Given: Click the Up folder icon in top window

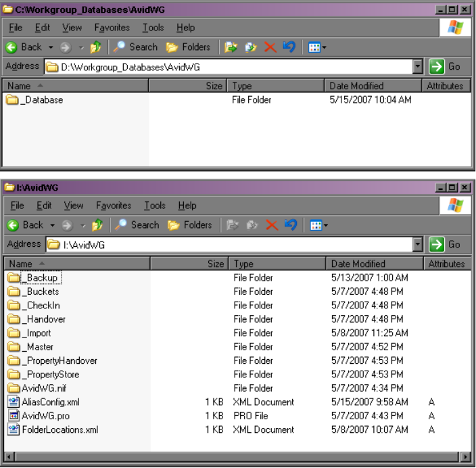Looking at the screenshot, I should [x=96, y=47].
